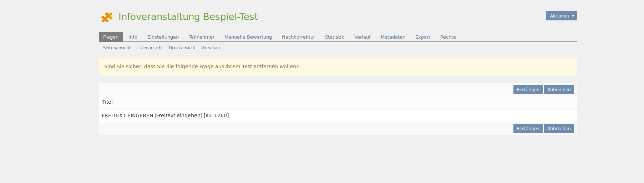Select the Listenansicht subtab
The width and height of the screenshot is (644, 183).
[149, 48]
